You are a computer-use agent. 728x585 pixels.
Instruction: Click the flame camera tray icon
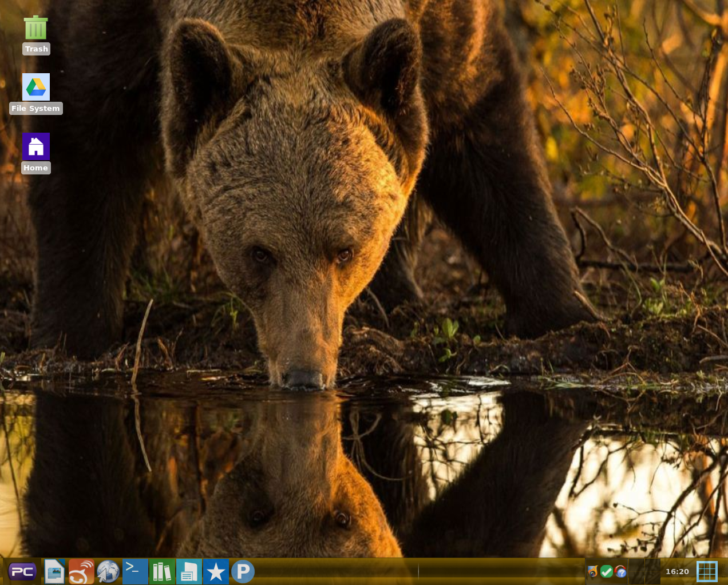tap(593, 571)
